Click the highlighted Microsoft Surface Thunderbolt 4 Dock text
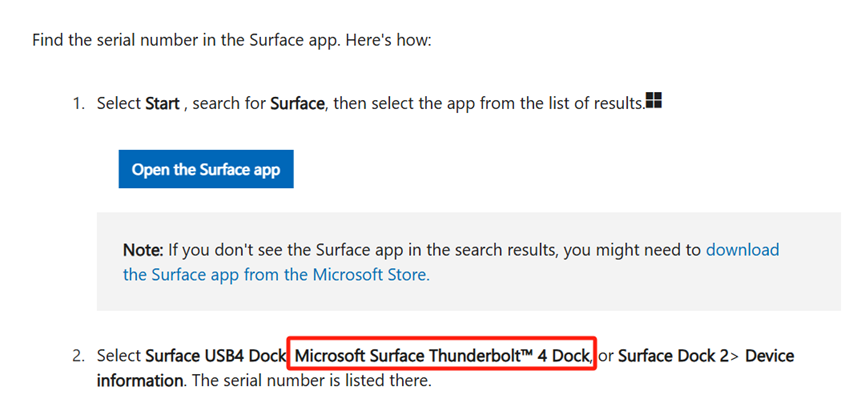865x419 pixels. click(443, 356)
